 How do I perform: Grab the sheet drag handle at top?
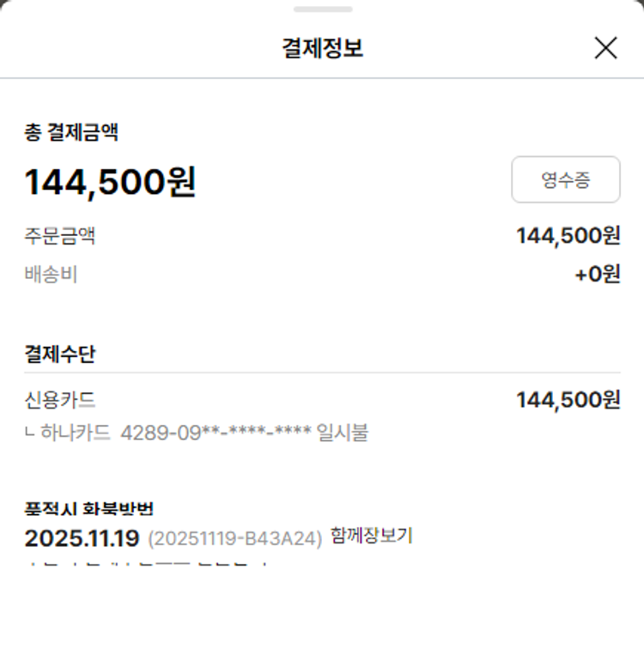pos(322,9)
